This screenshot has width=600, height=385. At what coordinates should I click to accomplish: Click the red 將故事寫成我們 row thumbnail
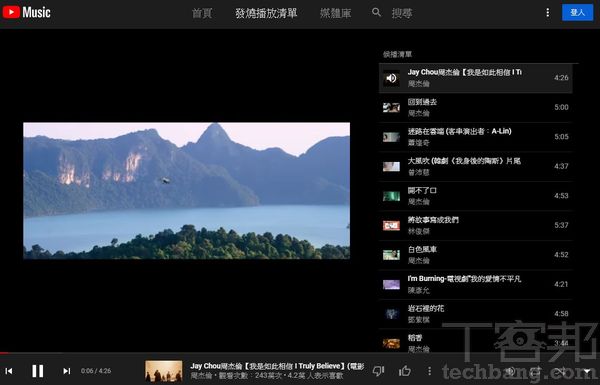click(x=391, y=226)
